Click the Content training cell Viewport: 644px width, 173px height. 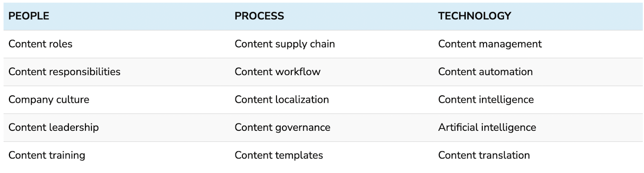[47, 155]
